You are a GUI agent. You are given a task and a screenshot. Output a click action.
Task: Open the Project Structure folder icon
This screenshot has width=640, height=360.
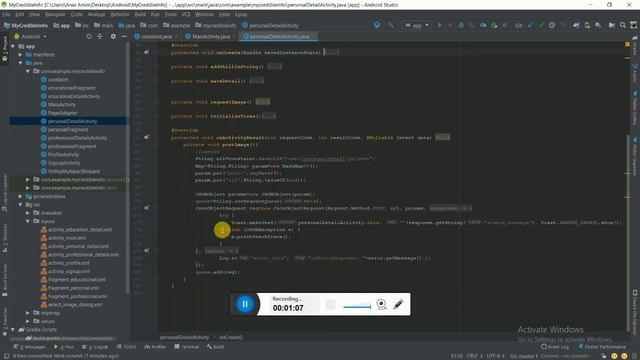click(x=611, y=25)
